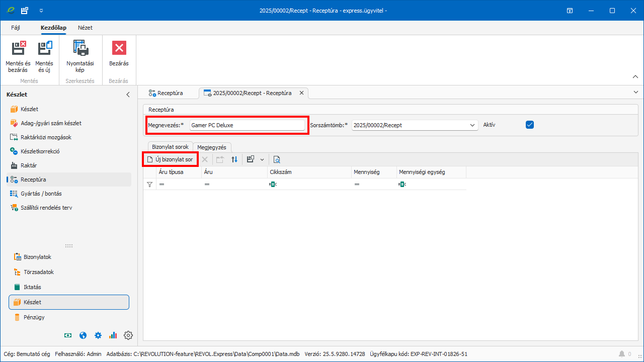Switch to Pénzügy module
The width and height of the screenshot is (644, 362).
(69, 317)
